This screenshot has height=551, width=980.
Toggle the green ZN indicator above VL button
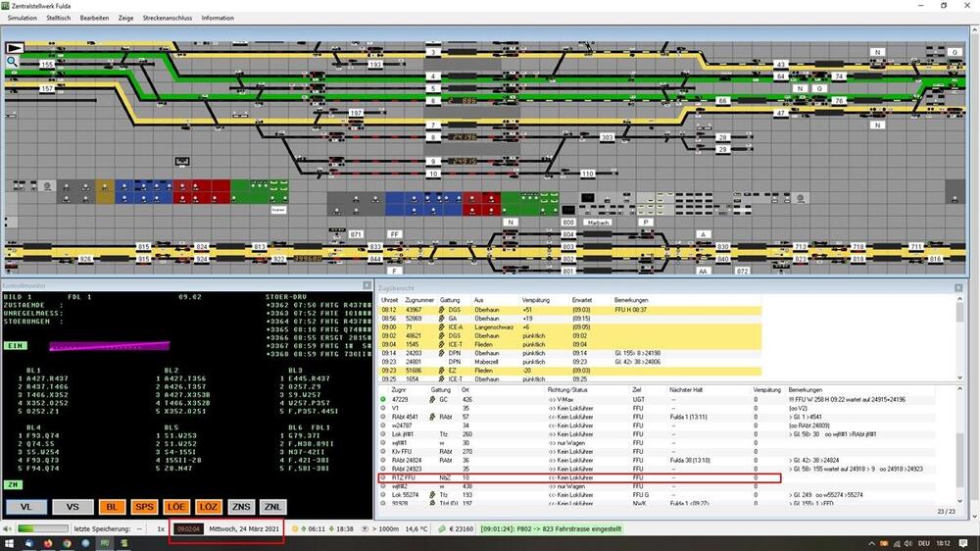(x=13, y=484)
